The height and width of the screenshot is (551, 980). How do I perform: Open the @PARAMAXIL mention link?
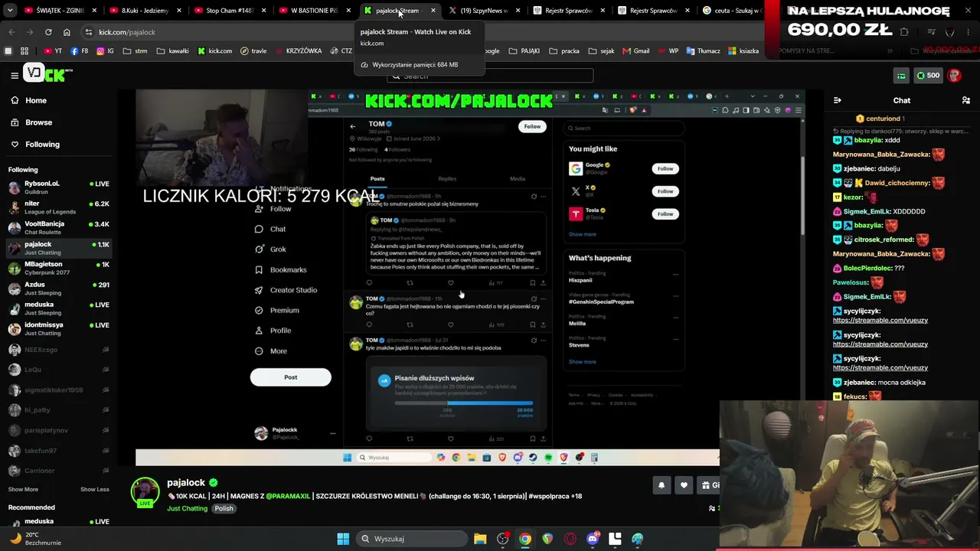pos(288,496)
